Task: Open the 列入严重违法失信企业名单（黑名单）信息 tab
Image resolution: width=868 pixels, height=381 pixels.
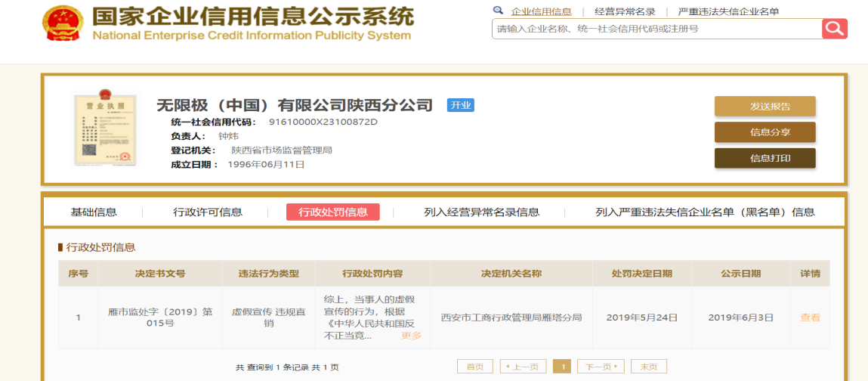Action: pos(706,212)
